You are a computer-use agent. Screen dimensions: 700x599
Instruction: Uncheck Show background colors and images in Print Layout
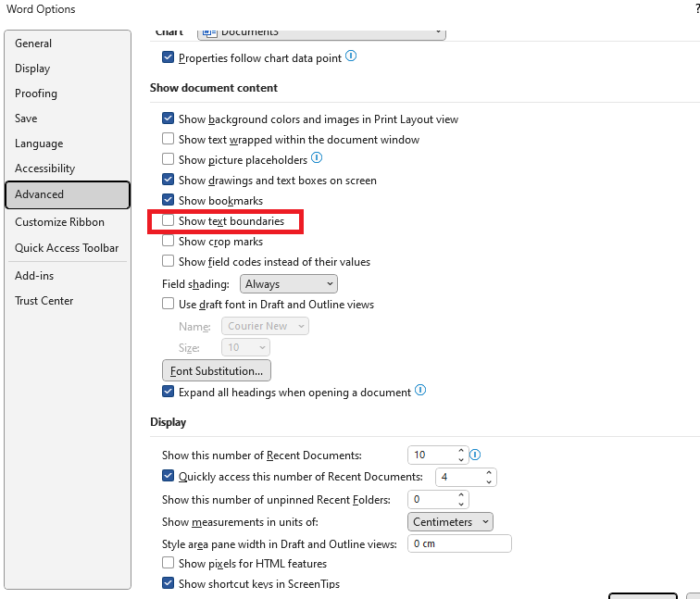point(168,119)
